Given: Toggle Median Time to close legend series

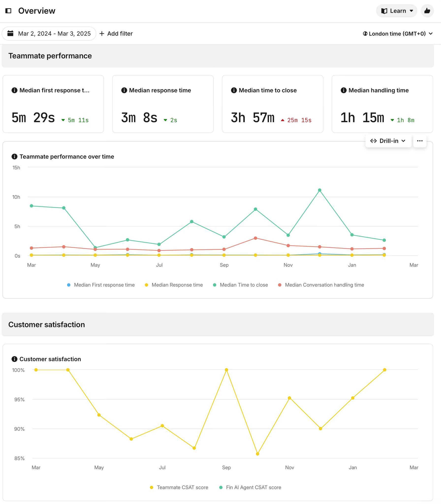Looking at the screenshot, I should tap(240, 285).
